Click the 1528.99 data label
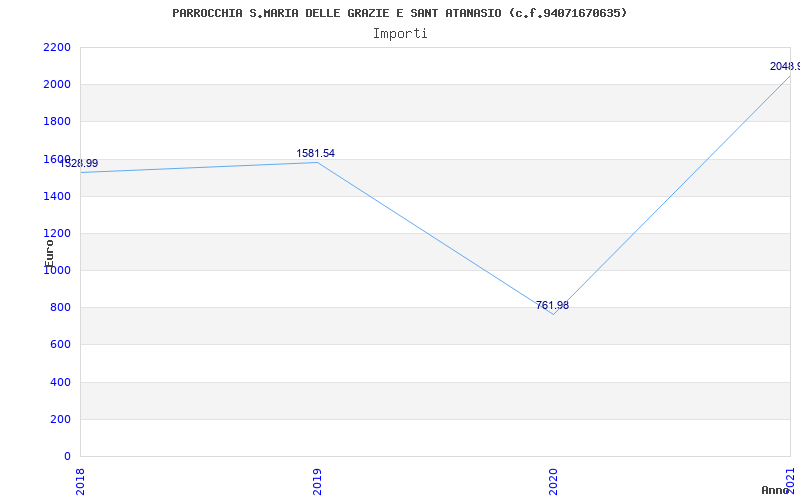Image resolution: width=800 pixels, height=500 pixels. (x=79, y=164)
